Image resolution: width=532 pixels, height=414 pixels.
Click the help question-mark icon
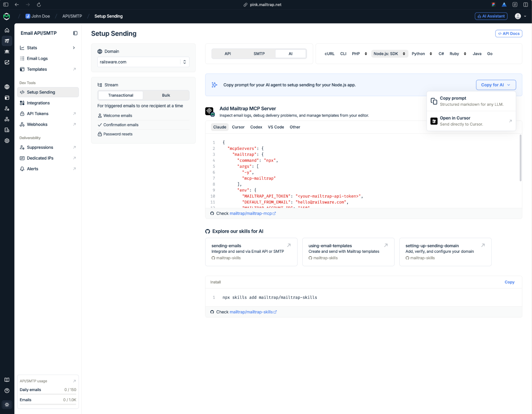[7, 391]
